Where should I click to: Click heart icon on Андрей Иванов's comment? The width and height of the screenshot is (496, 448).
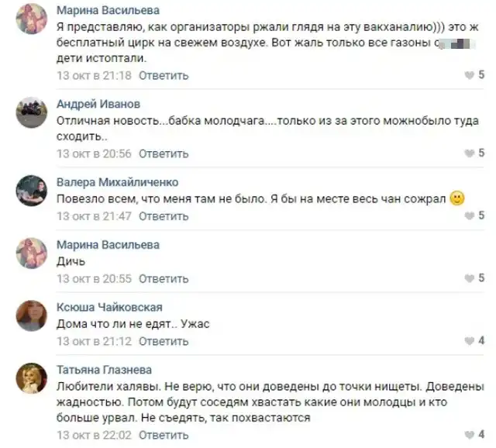[470, 153]
